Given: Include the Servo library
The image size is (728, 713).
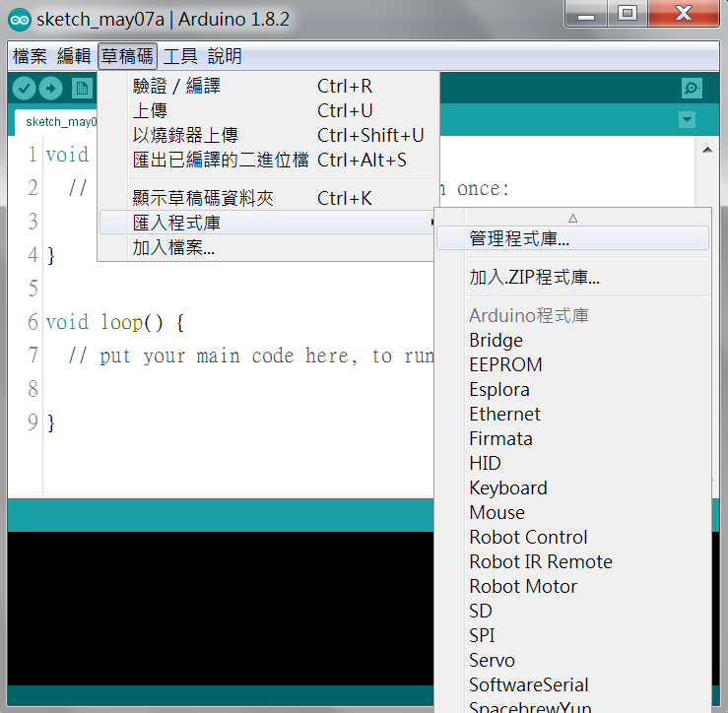Looking at the screenshot, I should (x=573, y=660).
